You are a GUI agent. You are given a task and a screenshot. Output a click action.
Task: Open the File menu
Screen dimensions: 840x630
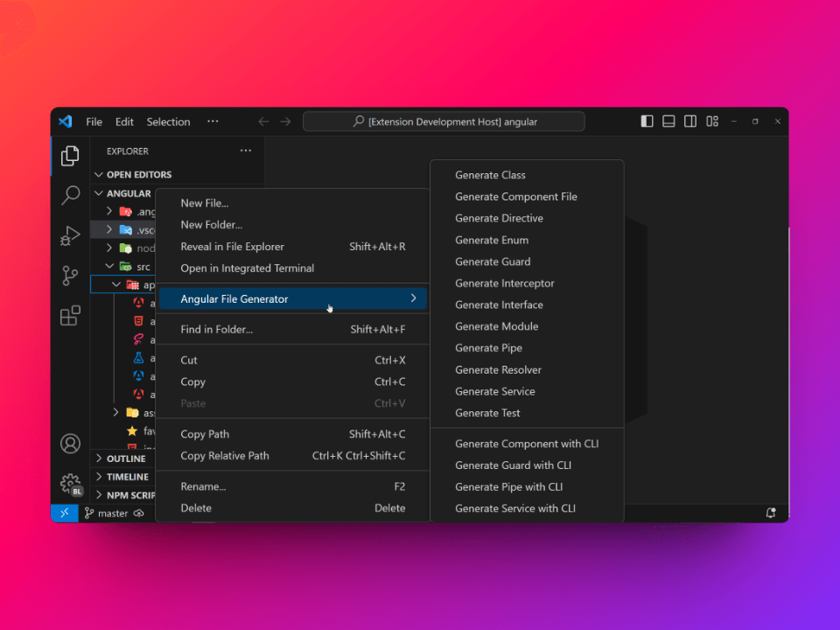coord(93,122)
